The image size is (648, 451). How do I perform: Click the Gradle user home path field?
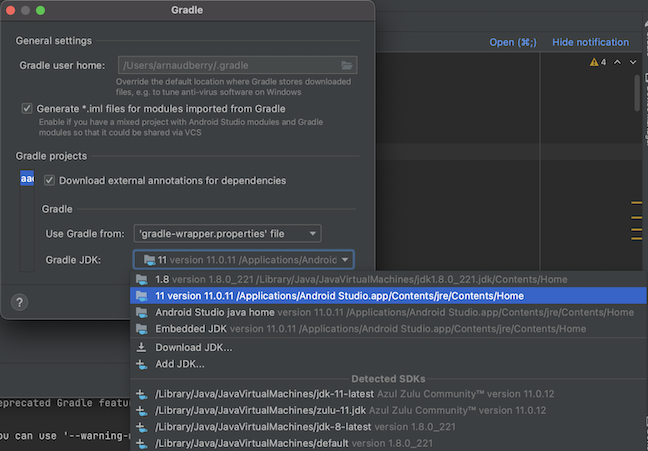[226, 65]
